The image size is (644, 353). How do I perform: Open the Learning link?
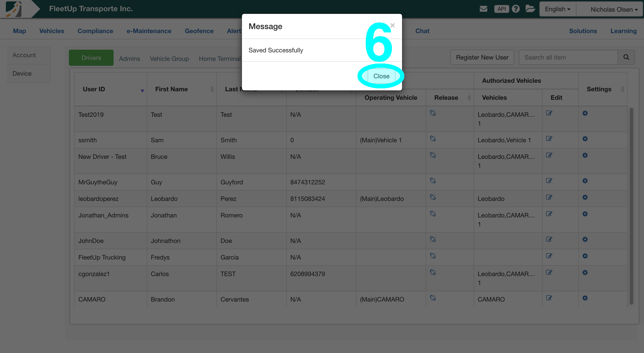coord(623,31)
